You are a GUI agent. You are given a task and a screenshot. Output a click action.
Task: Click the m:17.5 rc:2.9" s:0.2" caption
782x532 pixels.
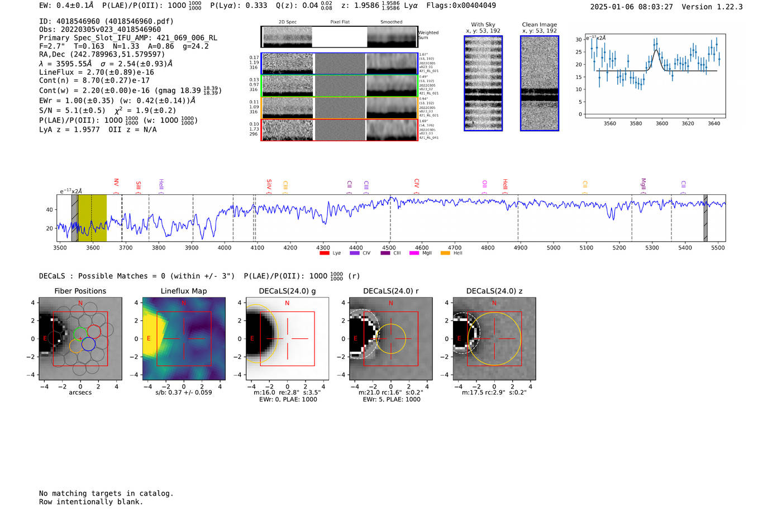[x=494, y=392]
